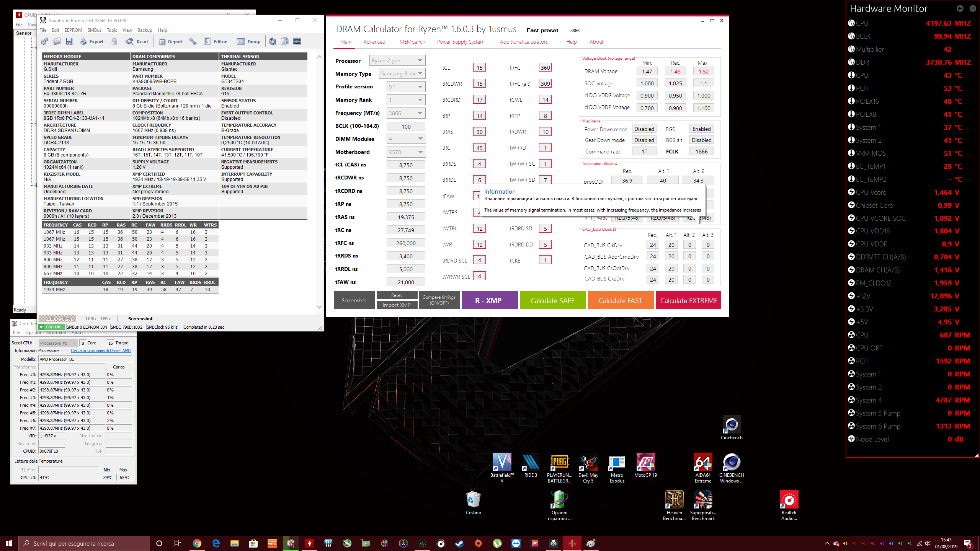980x551 pixels.
Task: Open the EEPROM menu in Thaiphoon Burner
Action: click(73, 30)
